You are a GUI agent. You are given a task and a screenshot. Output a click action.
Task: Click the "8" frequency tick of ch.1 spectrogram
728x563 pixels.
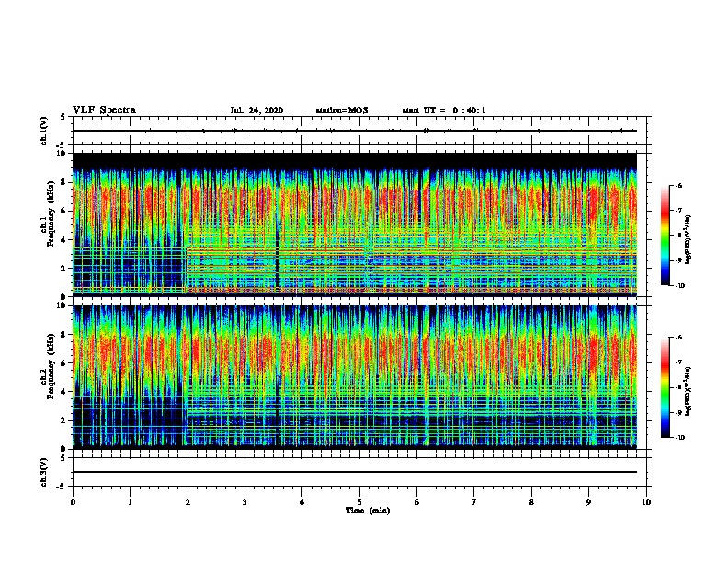click(x=63, y=182)
